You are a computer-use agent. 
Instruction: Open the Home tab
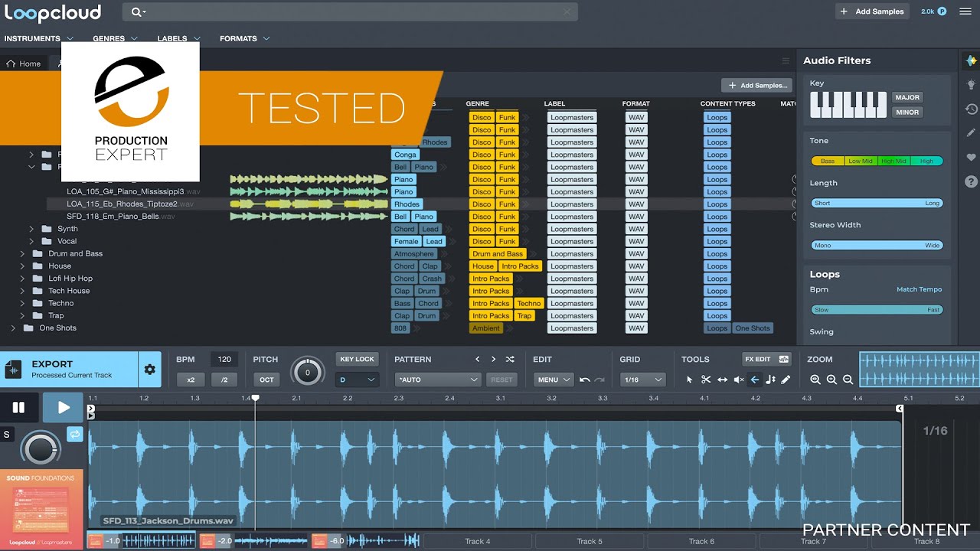pos(23,64)
